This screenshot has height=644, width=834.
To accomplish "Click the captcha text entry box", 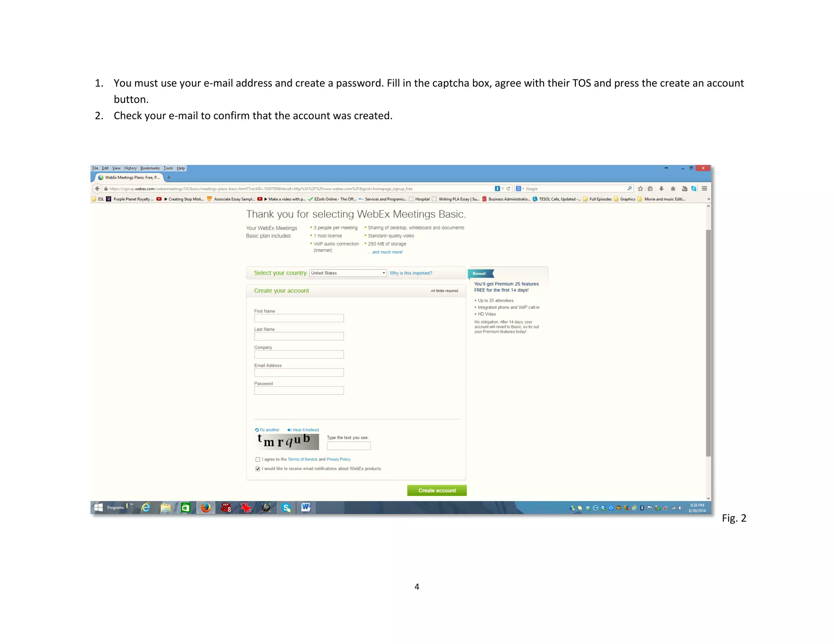I will [x=349, y=446].
